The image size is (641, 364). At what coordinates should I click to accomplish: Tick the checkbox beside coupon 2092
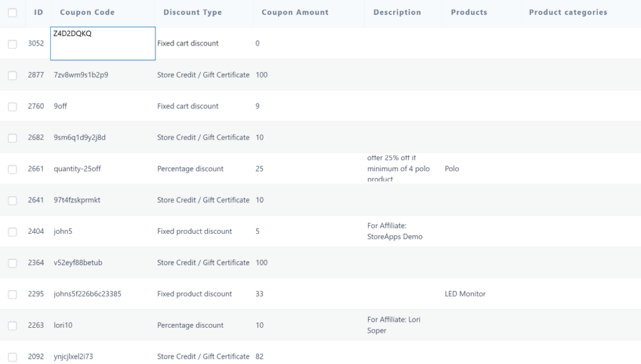coord(12,356)
